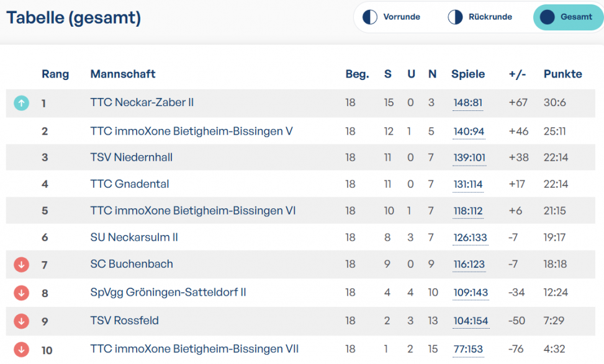604x364 pixels.
Task: Open team TSV Niedernhall
Action: coord(132,158)
